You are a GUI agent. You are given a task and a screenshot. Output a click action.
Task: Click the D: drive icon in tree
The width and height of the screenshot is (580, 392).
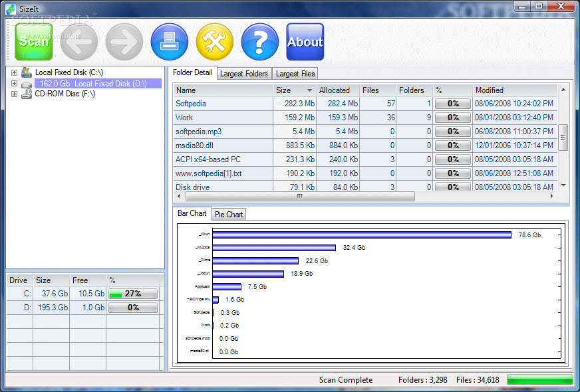26,84
